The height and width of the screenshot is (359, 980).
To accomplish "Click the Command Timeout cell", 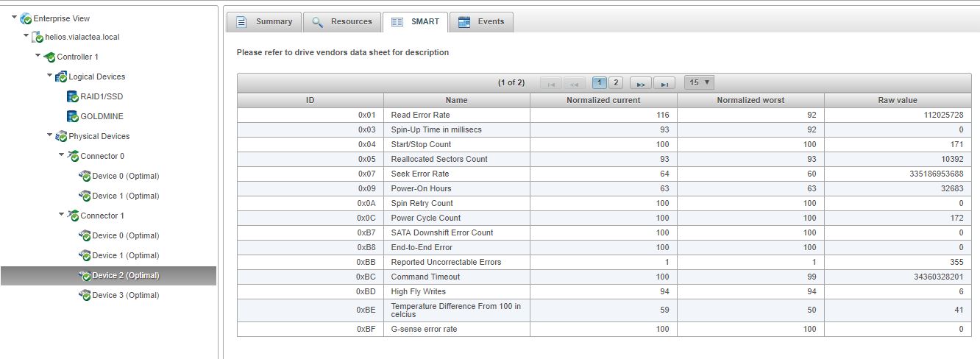I will 457,277.
